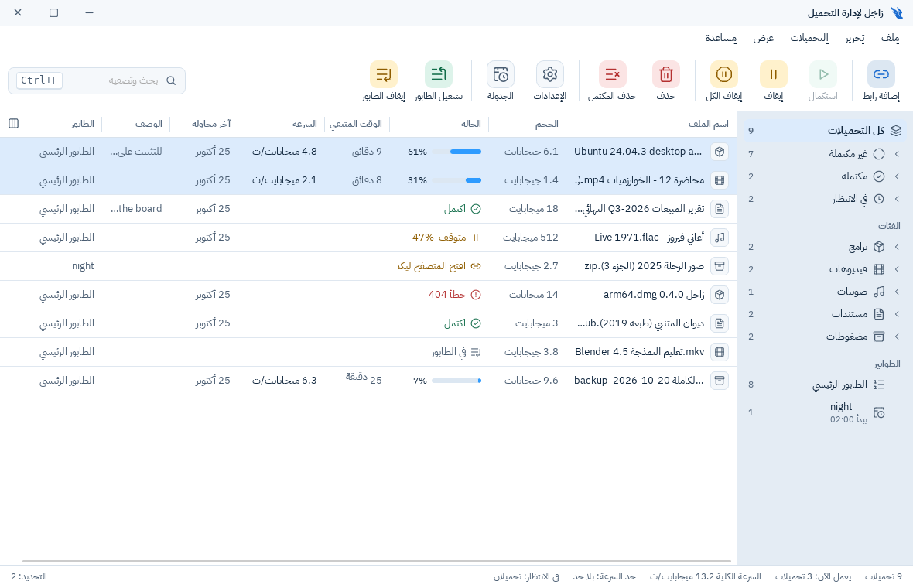This screenshot has height=588, width=913.
Task: Click the التحديد: 2 status bar entry
Action: point(29,576)
